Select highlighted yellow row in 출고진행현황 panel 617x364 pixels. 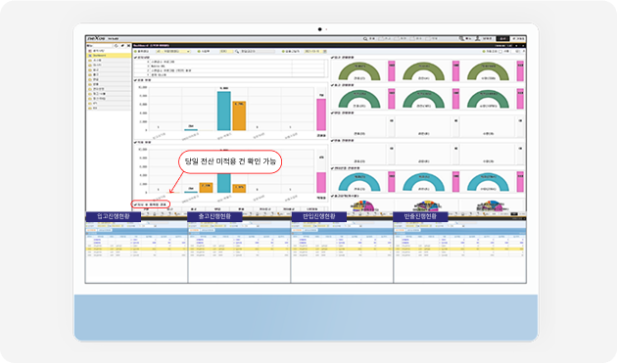[239, 249]
